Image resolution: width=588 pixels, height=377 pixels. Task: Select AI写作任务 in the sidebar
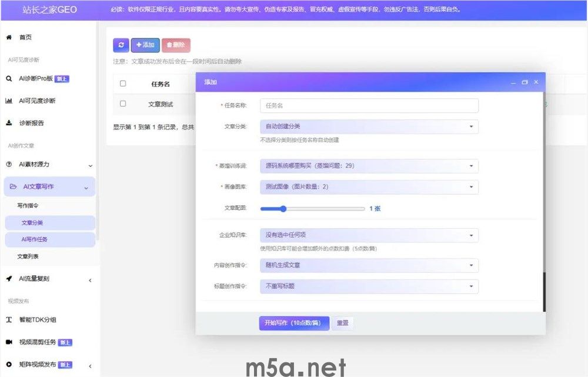click(50, 239)
